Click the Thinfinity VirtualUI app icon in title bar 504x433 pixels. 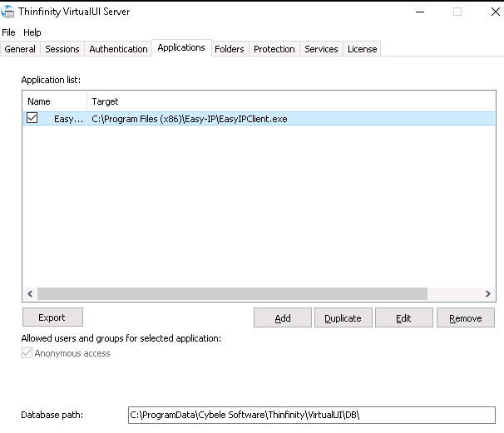[x=7, y=12]
